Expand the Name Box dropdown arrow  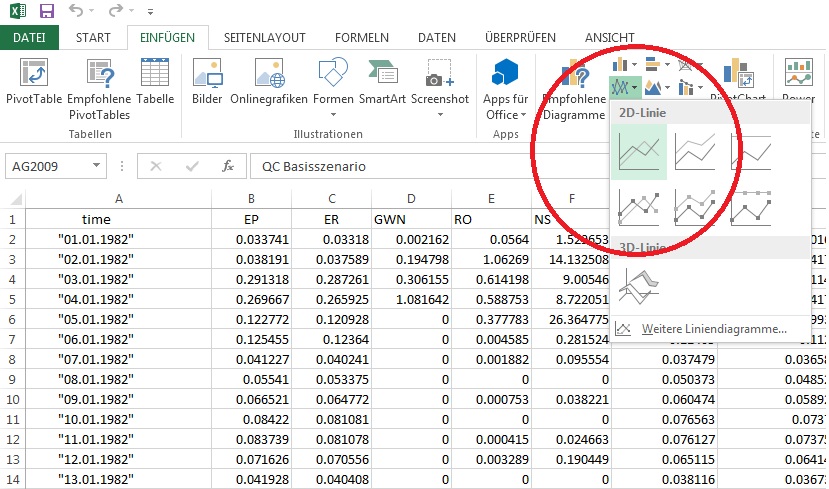click(x=97, y=166)
